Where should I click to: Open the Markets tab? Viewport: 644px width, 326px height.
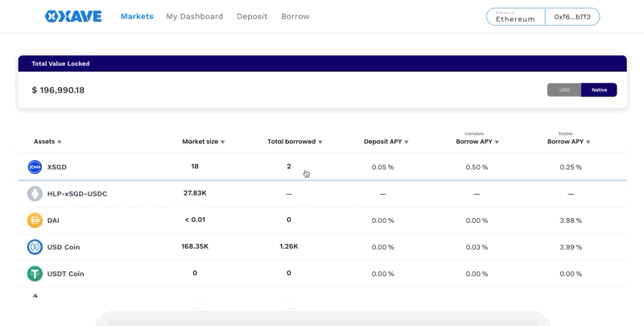point(137,16)
